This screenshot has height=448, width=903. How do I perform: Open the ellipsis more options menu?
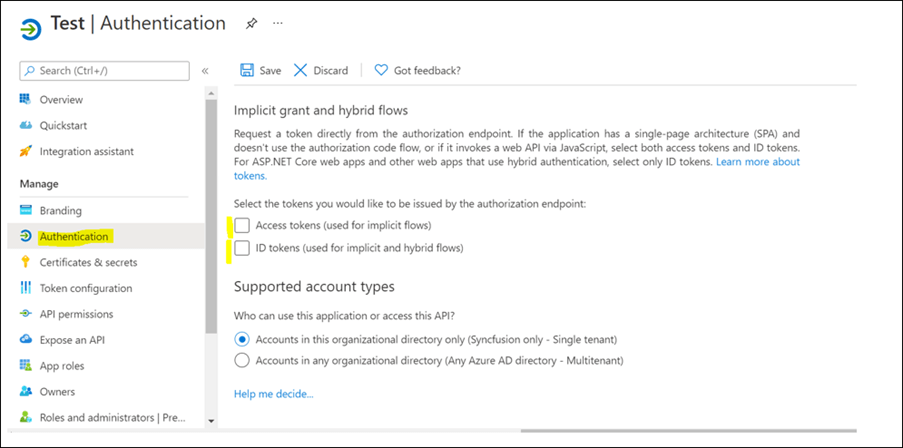[277, 22]
